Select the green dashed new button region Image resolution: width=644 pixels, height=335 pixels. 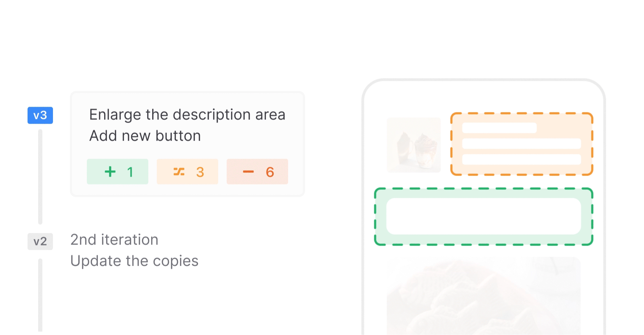(x=484, y=217)
